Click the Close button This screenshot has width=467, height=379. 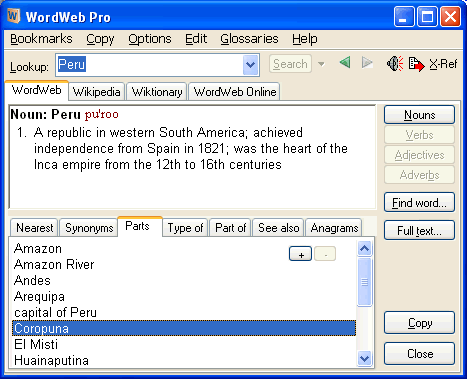[419, 353]
